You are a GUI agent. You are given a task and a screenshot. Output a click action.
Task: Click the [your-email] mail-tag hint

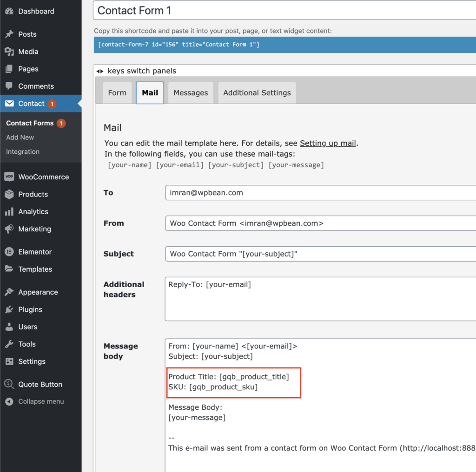pos(180,165)
